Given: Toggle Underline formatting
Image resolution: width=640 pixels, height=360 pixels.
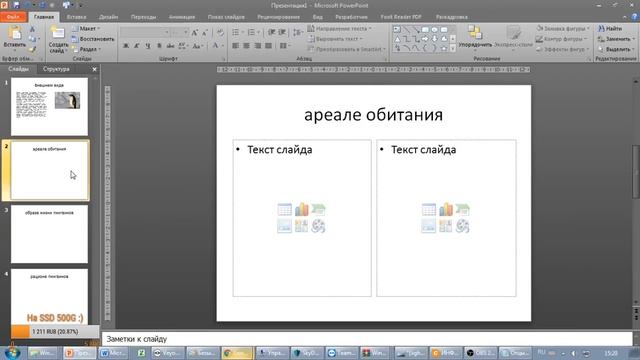Looking at the screenshot, I should click(x=148, y=46).
